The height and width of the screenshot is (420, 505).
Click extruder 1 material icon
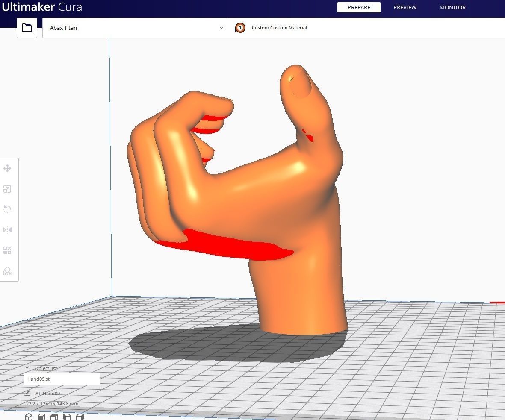(240, 28)
